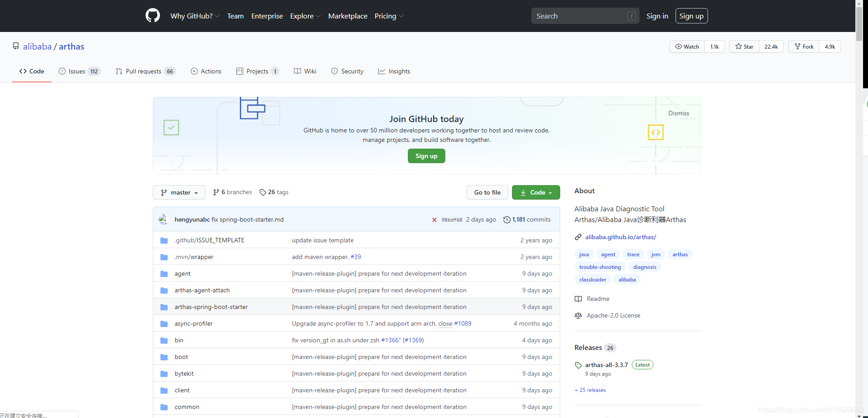Open issue link #1089

463,324
